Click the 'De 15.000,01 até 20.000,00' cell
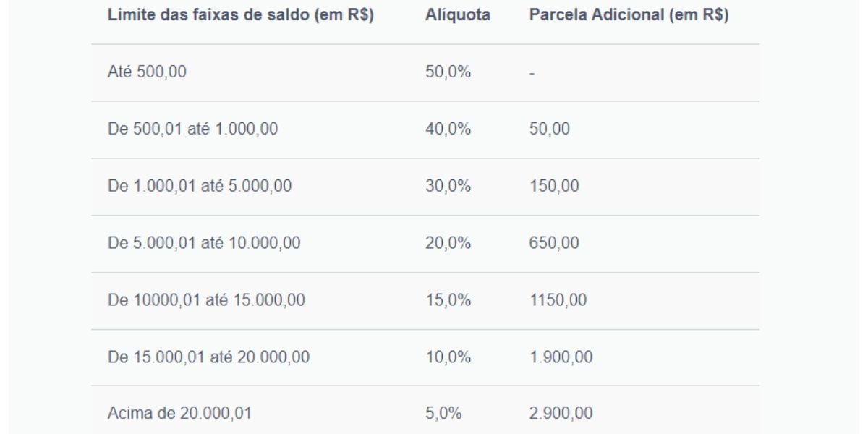This screenshot has width=868, height=434. tap(210, 357)
